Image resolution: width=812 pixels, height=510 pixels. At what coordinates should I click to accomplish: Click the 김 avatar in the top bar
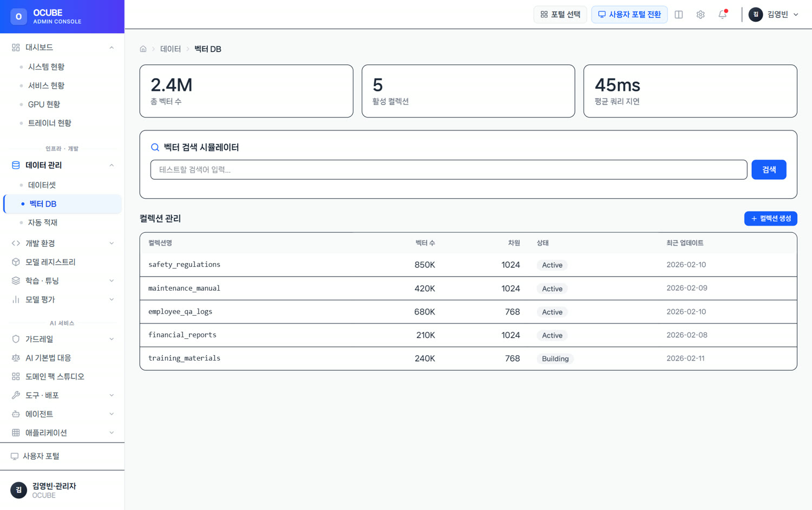pos(756,15)
